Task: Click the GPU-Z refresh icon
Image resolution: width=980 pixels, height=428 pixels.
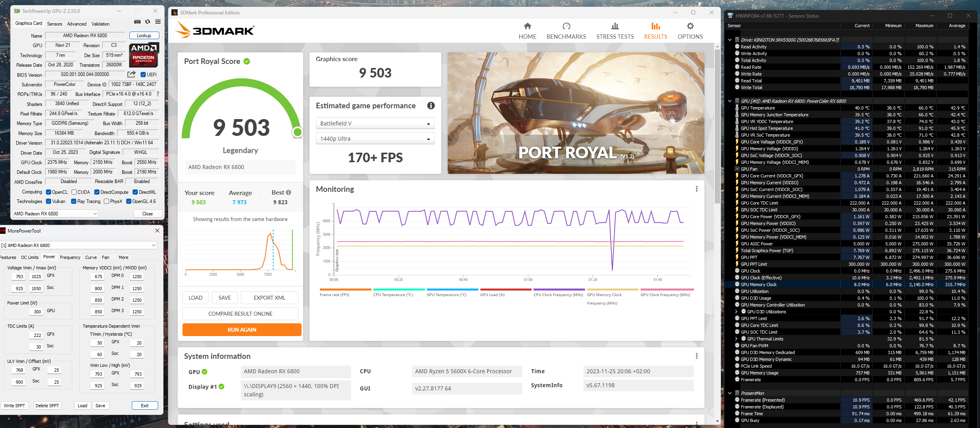Action: click(148, 22)
